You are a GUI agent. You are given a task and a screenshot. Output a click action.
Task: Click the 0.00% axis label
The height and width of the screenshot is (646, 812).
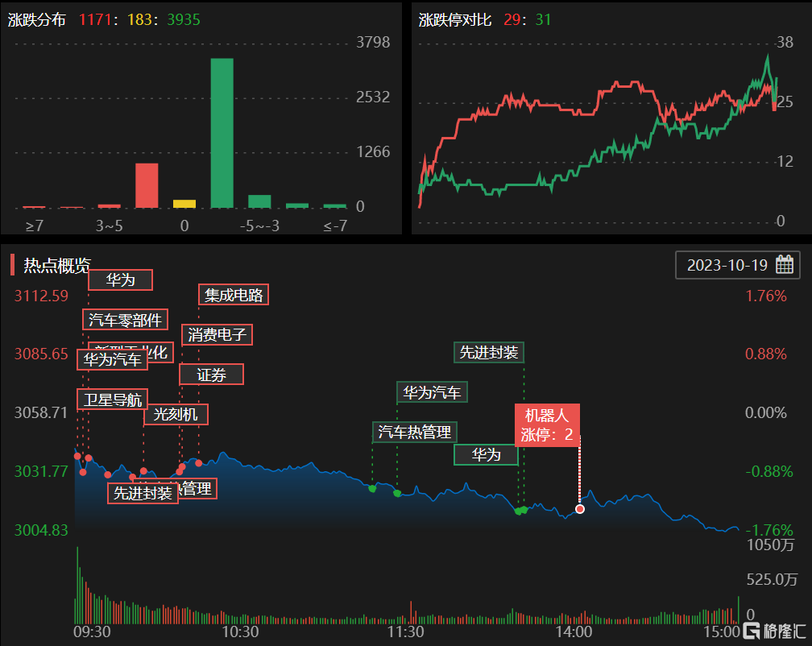pyautogui.click(x=765, y=412)
